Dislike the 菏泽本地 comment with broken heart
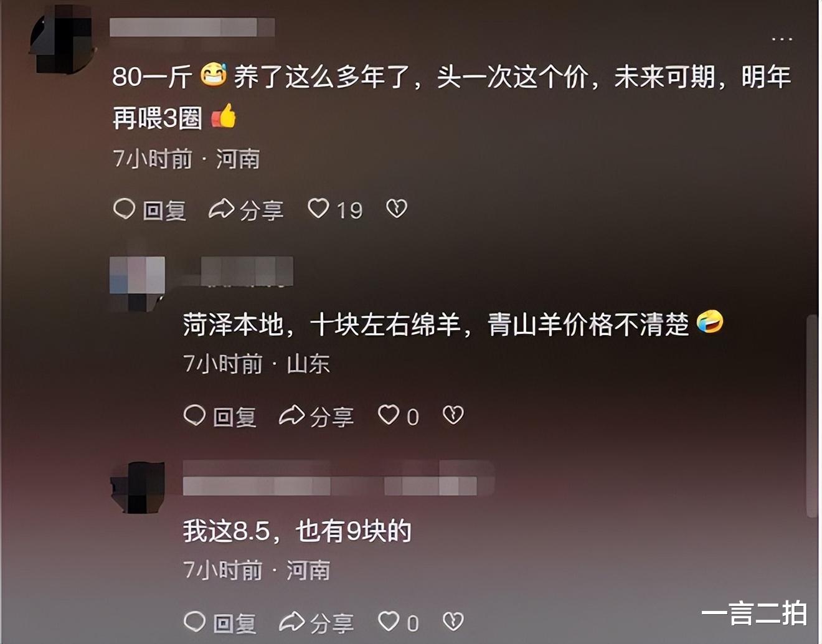 [453, 415]
